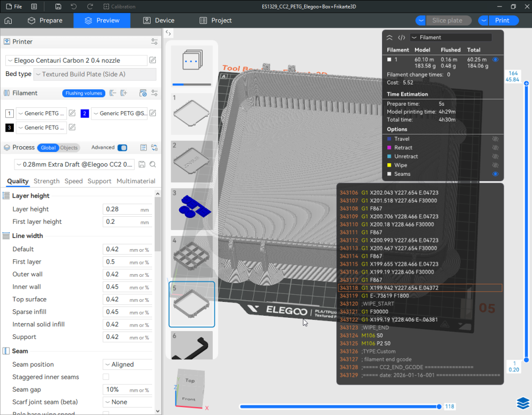The height and width of the screenshot is (415, 532).
Task: Click the save project icon
Action: coord(58,6)
